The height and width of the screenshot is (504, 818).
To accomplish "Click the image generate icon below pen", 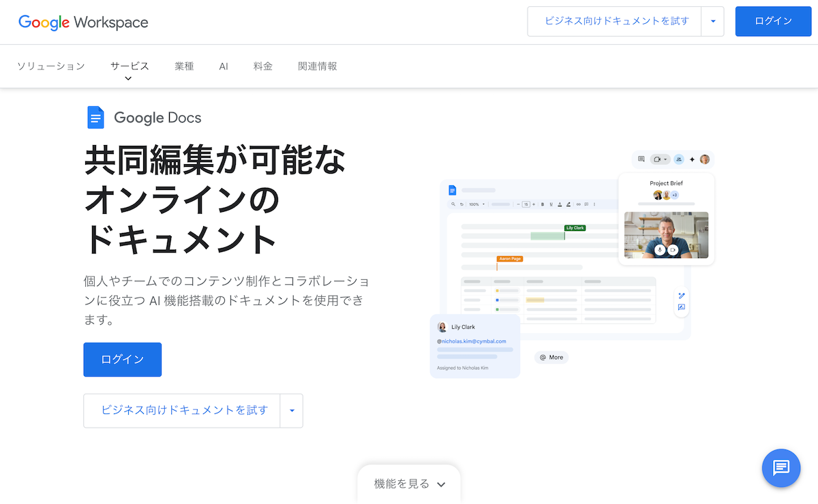I will (681, 308).
